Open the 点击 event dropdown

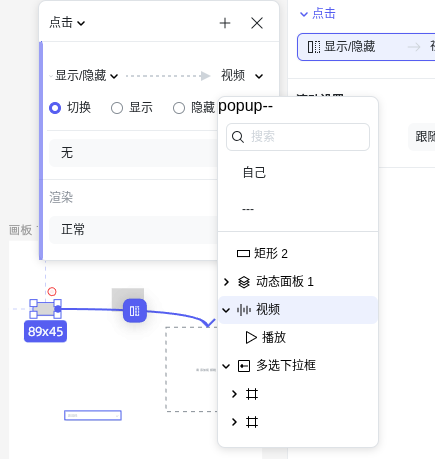[67, 23]
